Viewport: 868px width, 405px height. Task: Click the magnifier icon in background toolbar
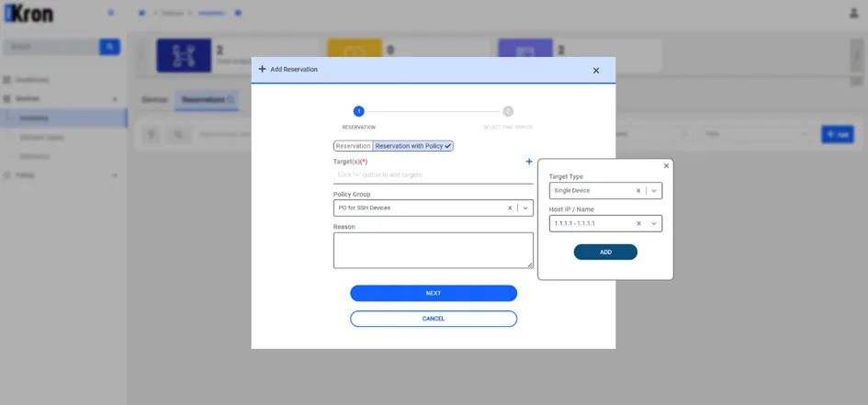pos(179,134)
